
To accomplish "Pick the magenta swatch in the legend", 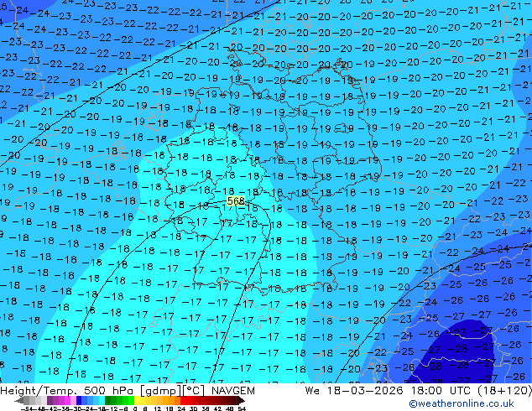I will click(x=67, y=400).
